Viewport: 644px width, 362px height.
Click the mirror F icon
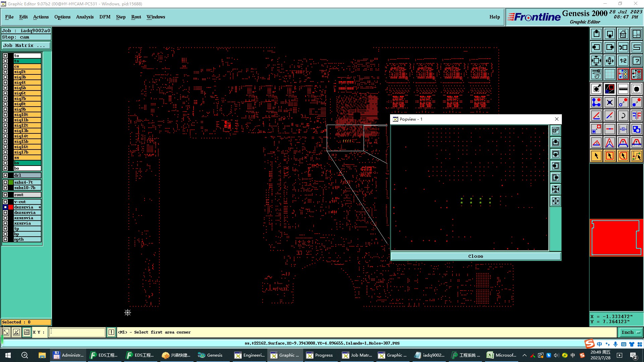(x=636, y=116)
